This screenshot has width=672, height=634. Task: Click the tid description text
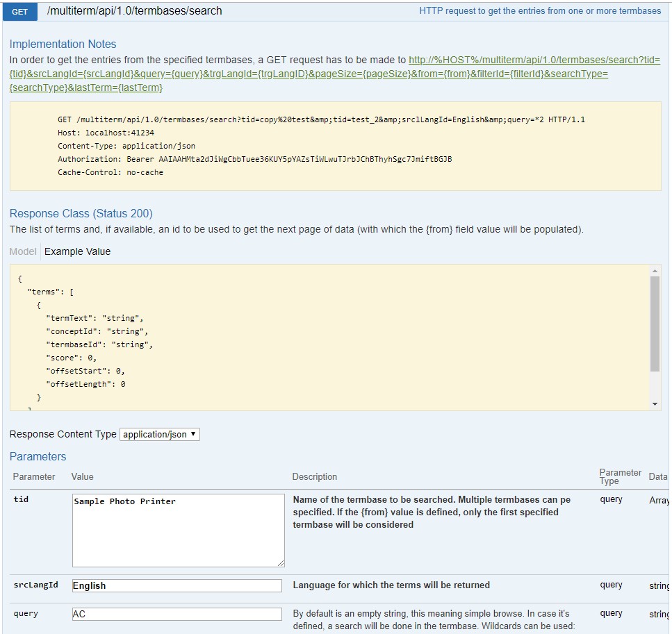432,512
